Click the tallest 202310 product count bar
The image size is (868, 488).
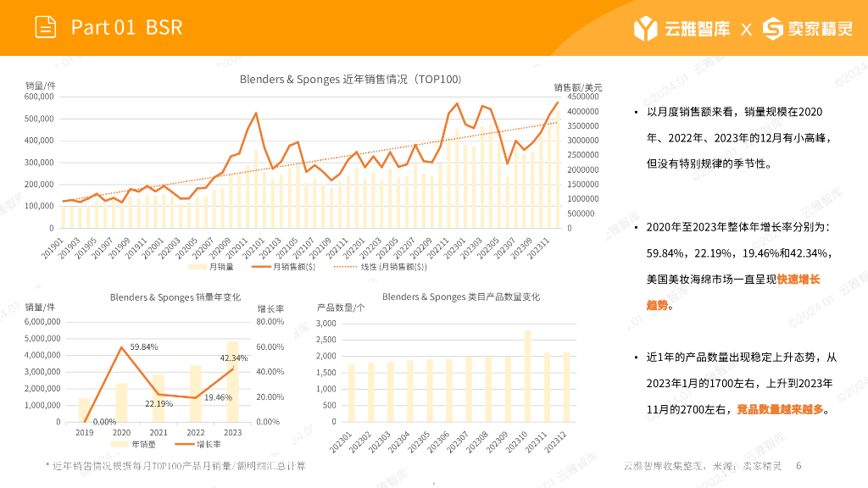coord(527,376)
